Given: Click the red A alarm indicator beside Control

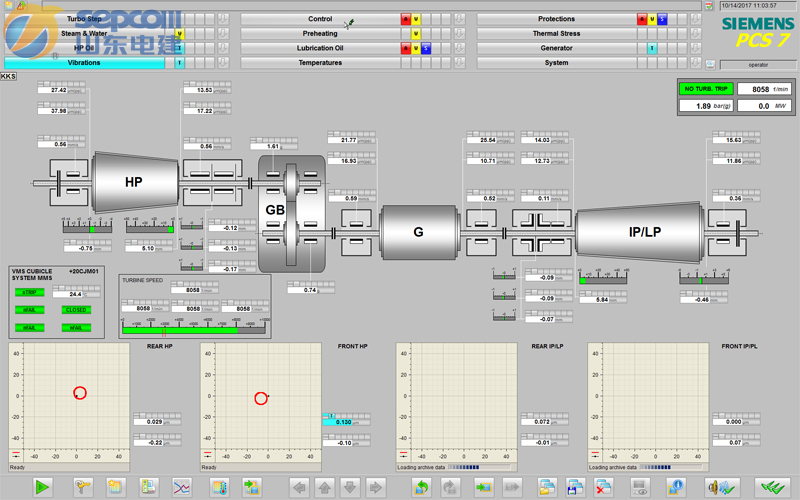Looking at the screenshot, I should pyautogui.click(x=405, y=19).
